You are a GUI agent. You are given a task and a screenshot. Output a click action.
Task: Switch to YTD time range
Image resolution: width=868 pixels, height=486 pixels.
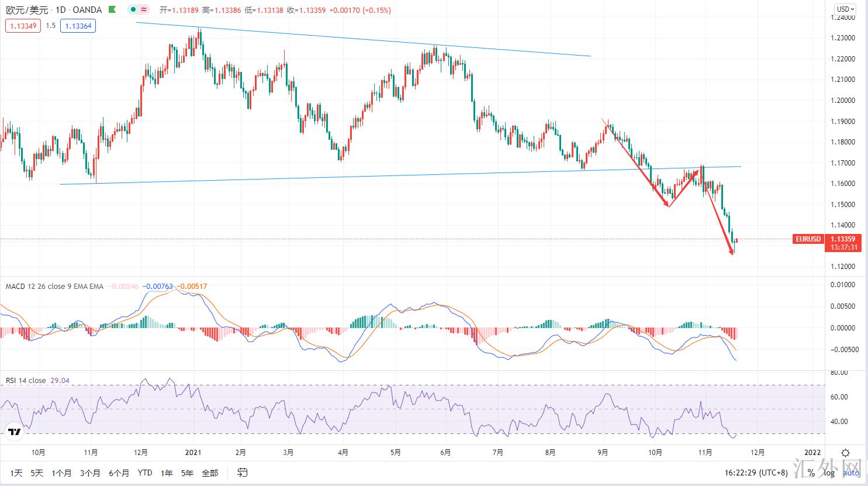(145, 473)
